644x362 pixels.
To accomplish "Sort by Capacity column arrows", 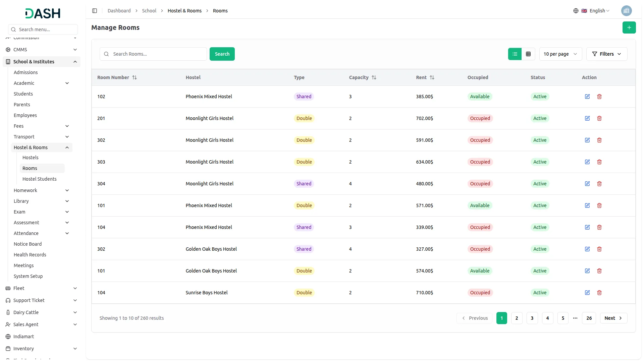I will click(374, 77).
